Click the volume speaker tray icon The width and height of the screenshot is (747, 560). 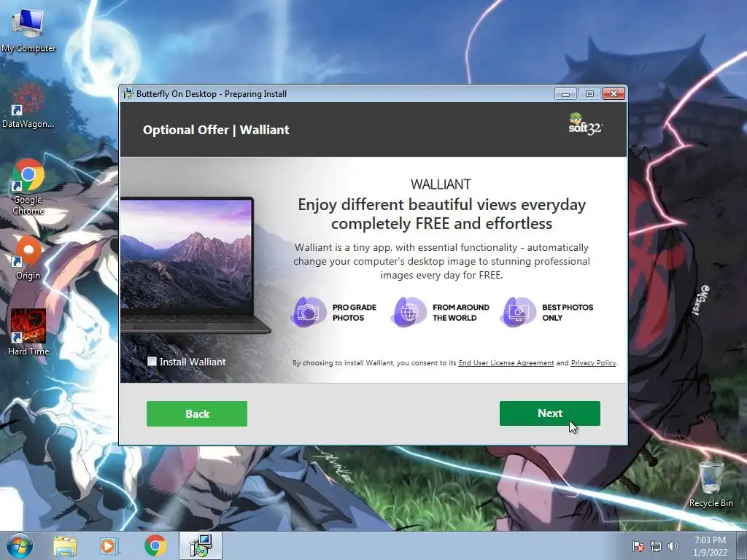673,546
